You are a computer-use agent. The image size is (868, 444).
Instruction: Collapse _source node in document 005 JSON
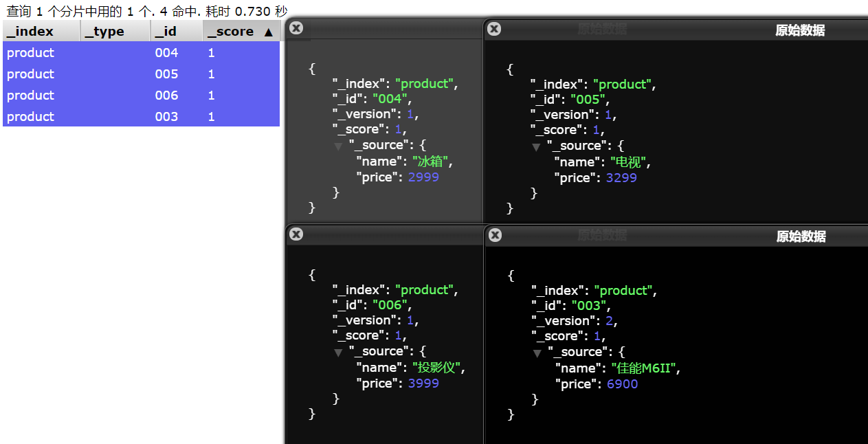point(536,146)
